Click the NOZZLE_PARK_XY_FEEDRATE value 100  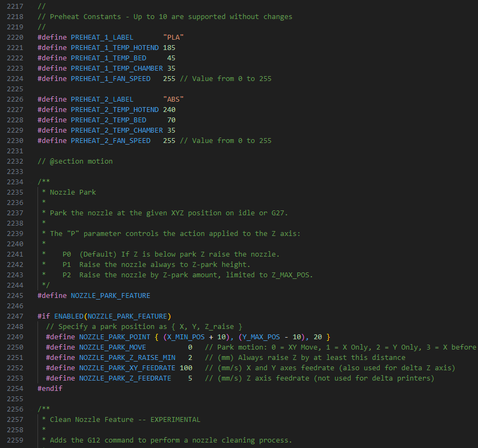[x=186, y=368]
